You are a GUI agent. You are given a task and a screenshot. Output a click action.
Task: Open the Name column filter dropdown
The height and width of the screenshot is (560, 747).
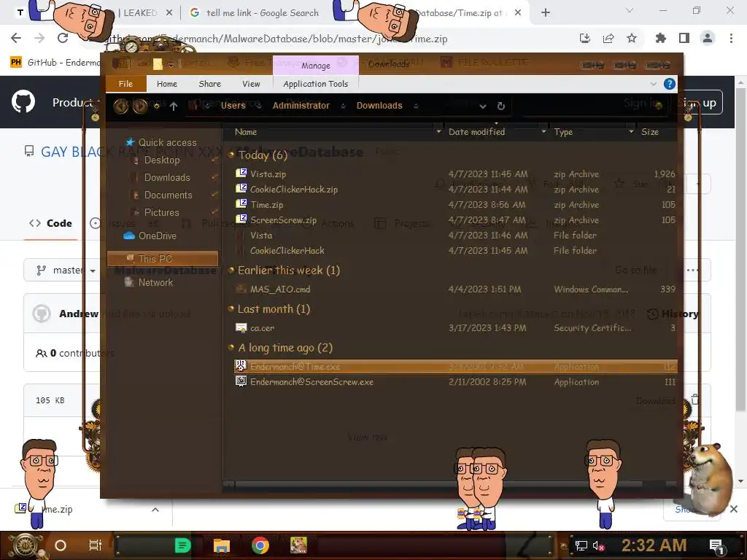click(x=438, y=131)
